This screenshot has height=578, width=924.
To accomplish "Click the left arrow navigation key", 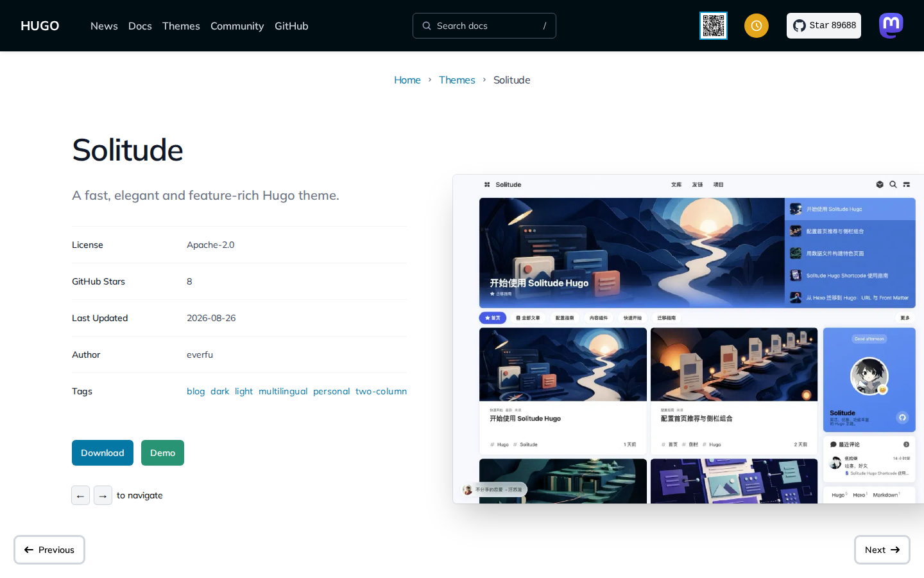I will 80,495.
